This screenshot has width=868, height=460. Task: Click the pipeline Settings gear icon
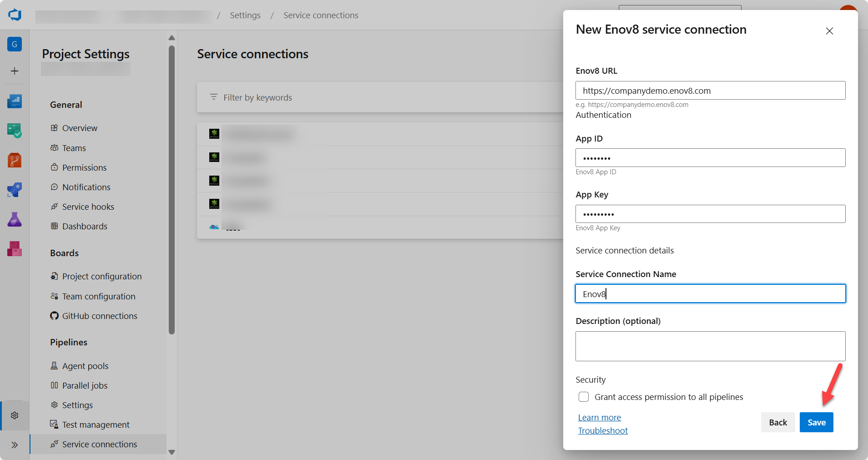(x=54, y=405)
